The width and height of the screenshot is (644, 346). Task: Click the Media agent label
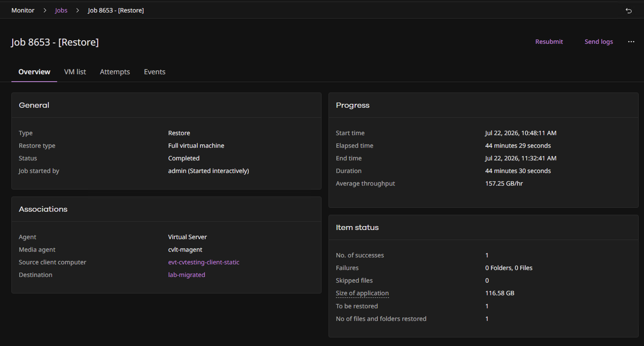point(37,250)
